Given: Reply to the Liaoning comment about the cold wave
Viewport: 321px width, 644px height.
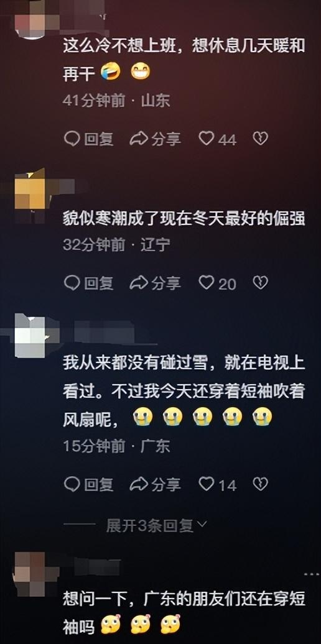Looking at the screenshot, I should 89,283.
